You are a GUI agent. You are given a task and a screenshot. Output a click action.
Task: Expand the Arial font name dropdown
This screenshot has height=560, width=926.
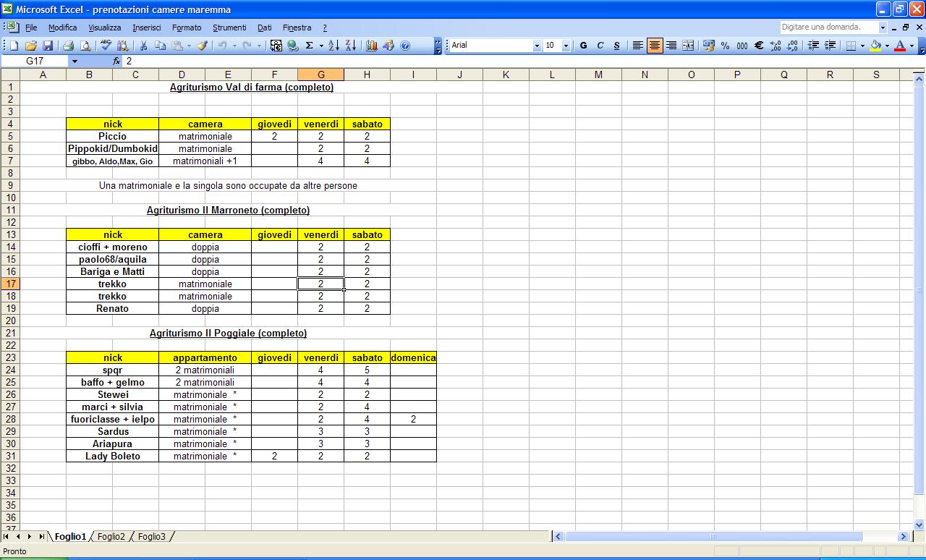tap(537, 46)
